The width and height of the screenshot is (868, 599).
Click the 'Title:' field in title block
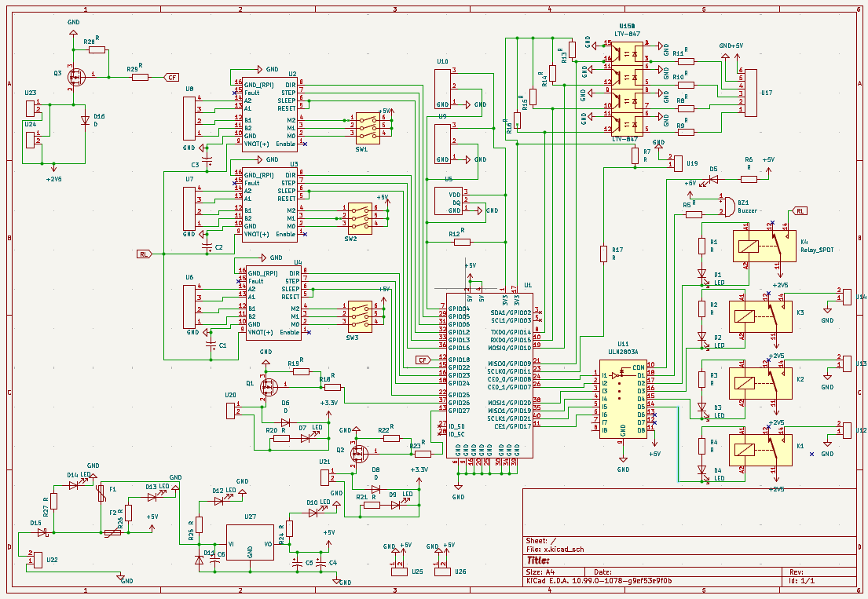pyautogui.click(x=537, y=561)
